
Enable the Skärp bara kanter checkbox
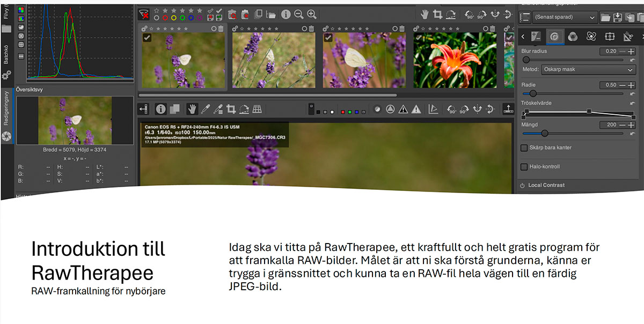524,148
